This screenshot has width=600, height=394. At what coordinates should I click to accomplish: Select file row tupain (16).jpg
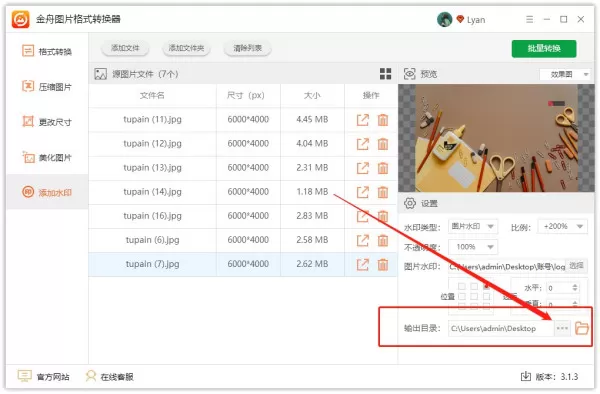tap(243, 216)
